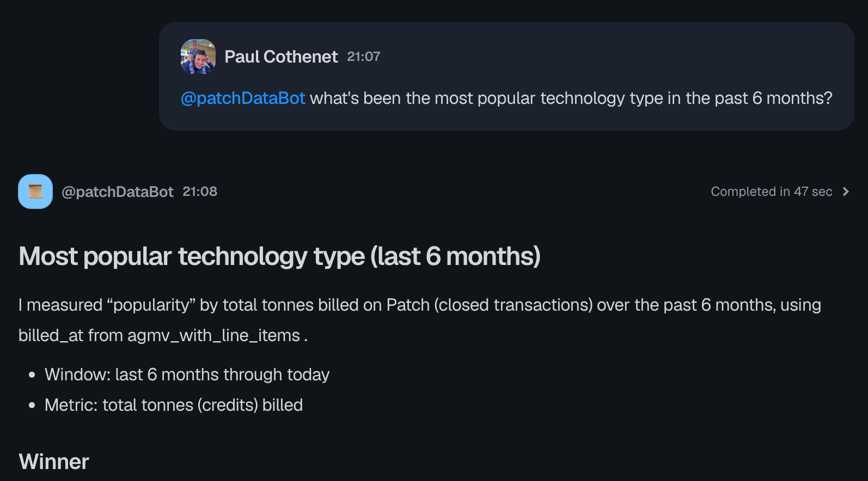This screenshot has width=868, height=481.
Task: Click the user's question text in bubble
Action: (571, 98)
